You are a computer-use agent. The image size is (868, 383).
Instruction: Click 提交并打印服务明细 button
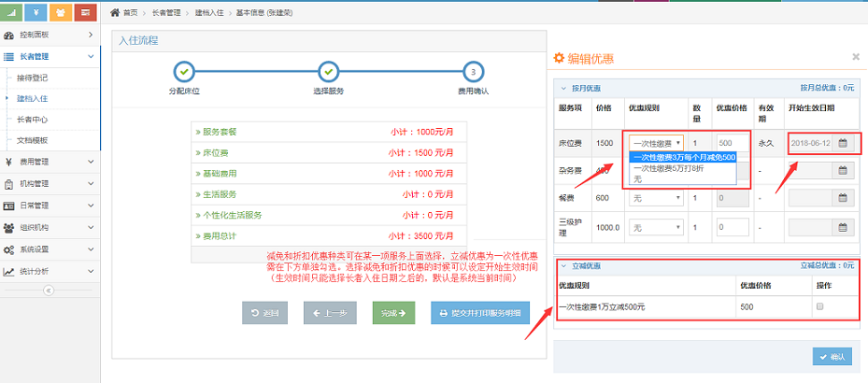point(479,314)
